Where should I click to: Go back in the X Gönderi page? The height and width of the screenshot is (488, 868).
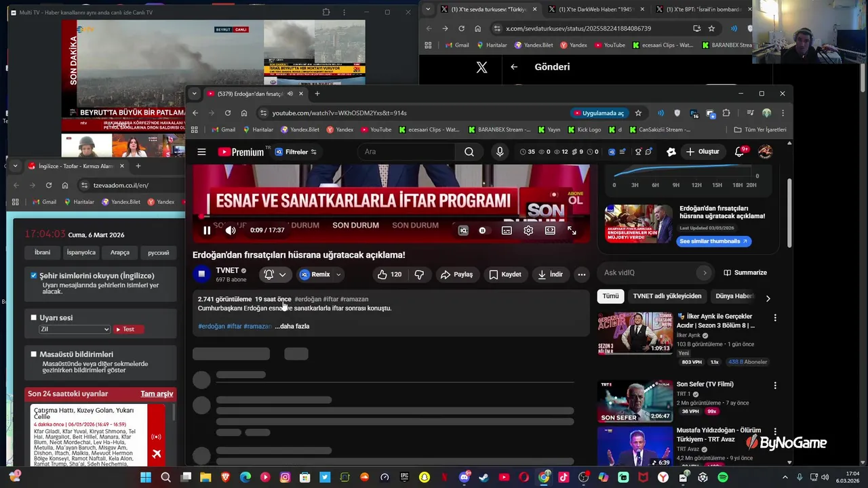(x=514, y=67)
